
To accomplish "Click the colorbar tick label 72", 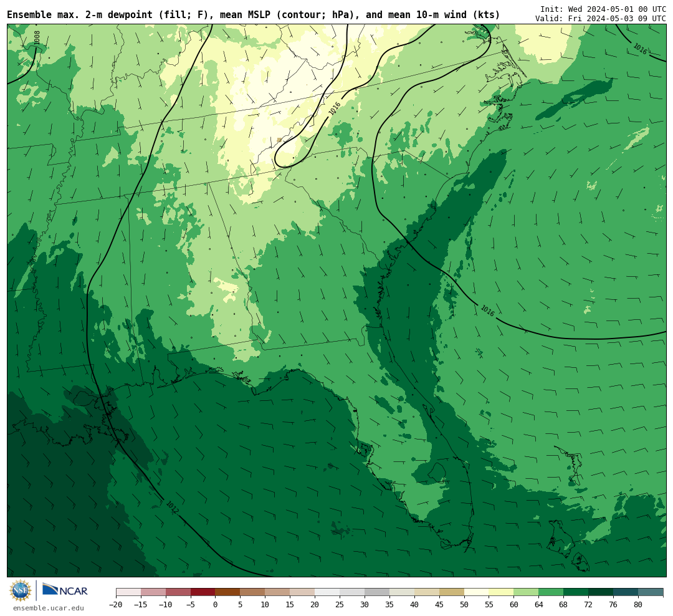I will click(x=589, y=604).
